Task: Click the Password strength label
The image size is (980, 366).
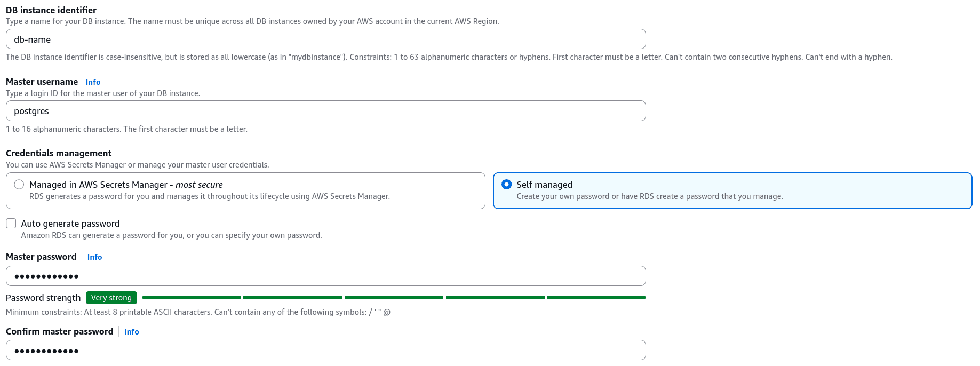Action: 43,298
